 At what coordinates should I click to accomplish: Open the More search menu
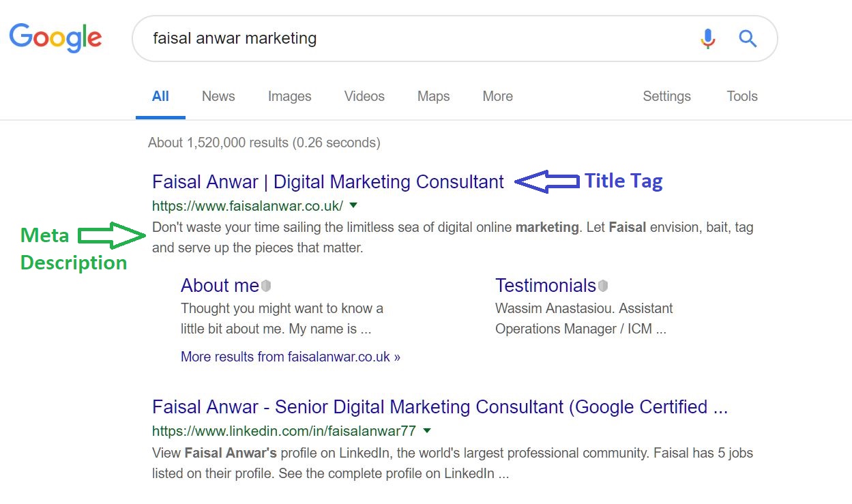tap(497, 96)
